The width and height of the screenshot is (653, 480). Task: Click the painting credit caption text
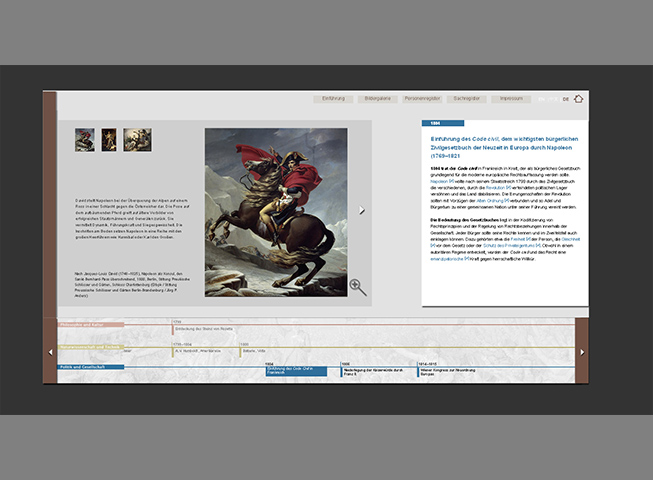(132, 285)
